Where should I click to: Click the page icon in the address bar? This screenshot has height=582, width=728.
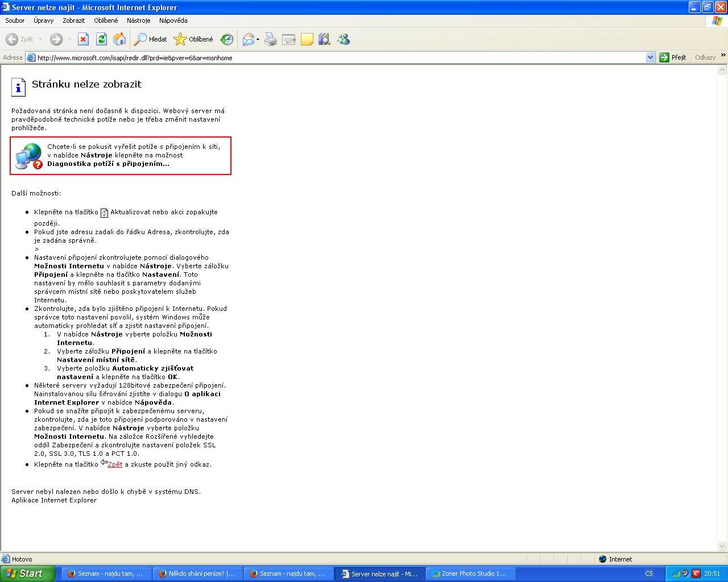click(x=31, y=57)
